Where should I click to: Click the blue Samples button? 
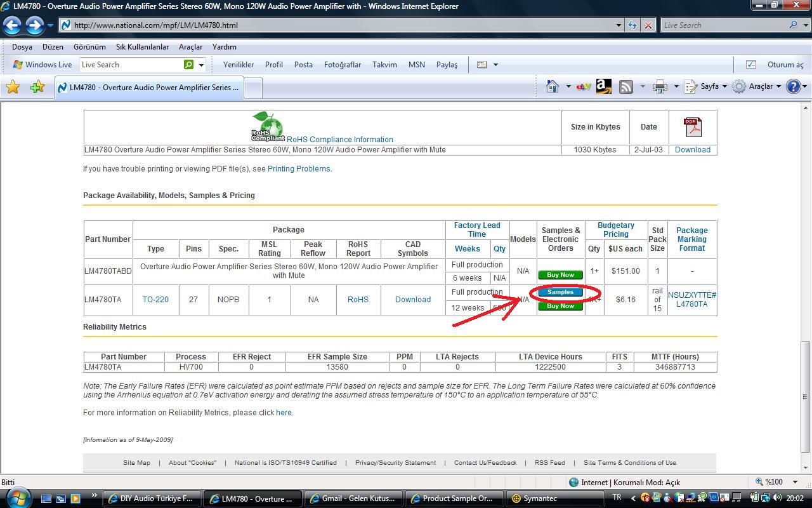click(x=560, y=292)
